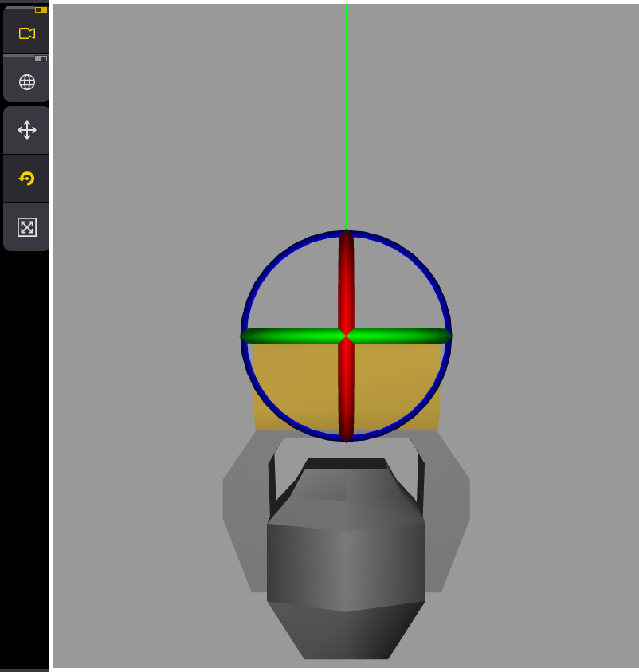Select the camera view tool
The image size is (639, 672).
tap(26, 33)
